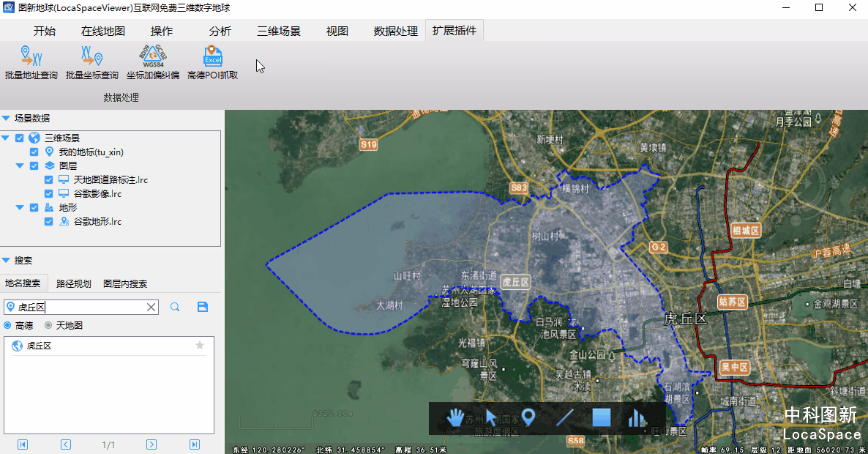Screen dimensions: 868x454
Task: Click the 相城区 label on the map
Action: tap(746, 231)
